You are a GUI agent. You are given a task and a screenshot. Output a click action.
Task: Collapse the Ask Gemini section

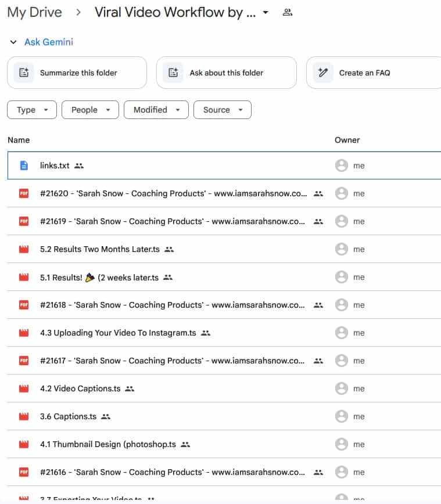(x=13, y=42)
